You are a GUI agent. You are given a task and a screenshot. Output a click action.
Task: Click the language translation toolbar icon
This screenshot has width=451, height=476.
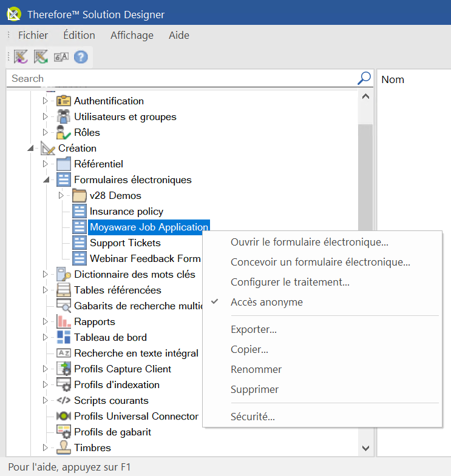[61, 57]
